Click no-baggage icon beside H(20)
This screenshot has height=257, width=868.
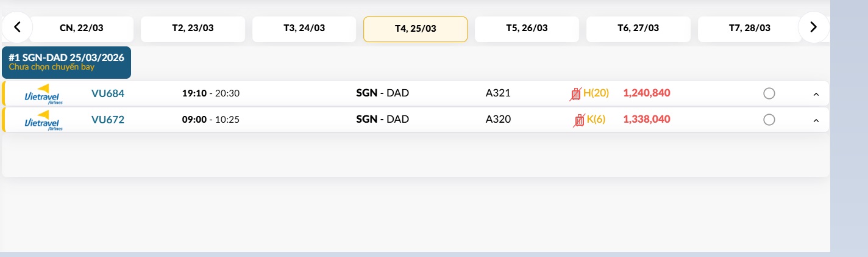click(x=575, y=94)
